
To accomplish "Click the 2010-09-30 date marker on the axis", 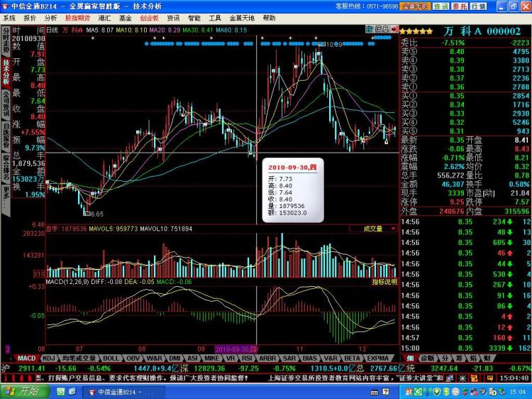I will tap(236, 349).
